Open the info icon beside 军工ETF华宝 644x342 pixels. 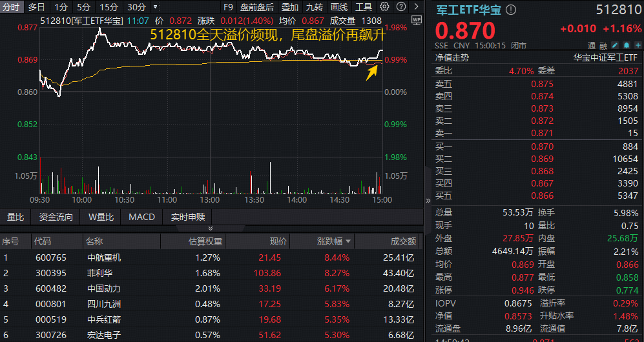coord(510,10)
